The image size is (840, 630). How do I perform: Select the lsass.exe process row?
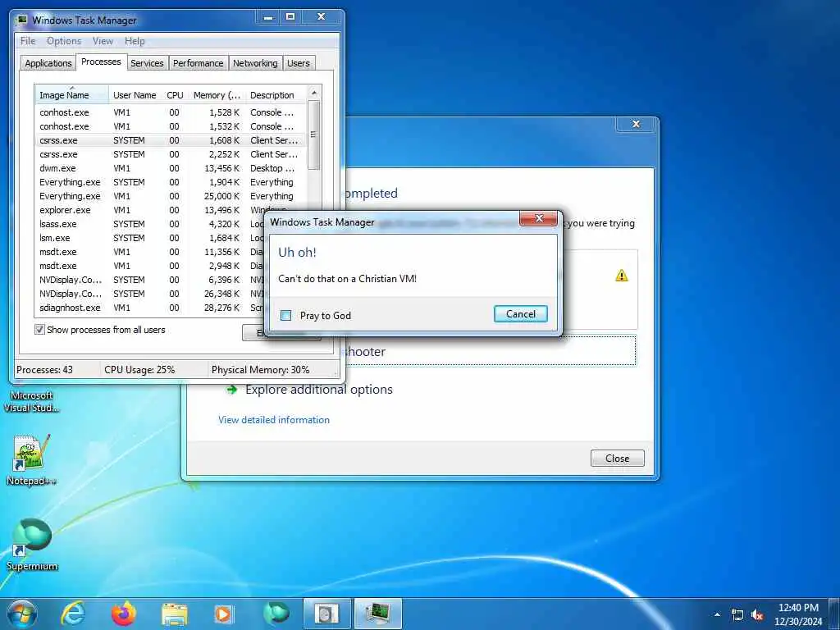[x=150, y=224]
